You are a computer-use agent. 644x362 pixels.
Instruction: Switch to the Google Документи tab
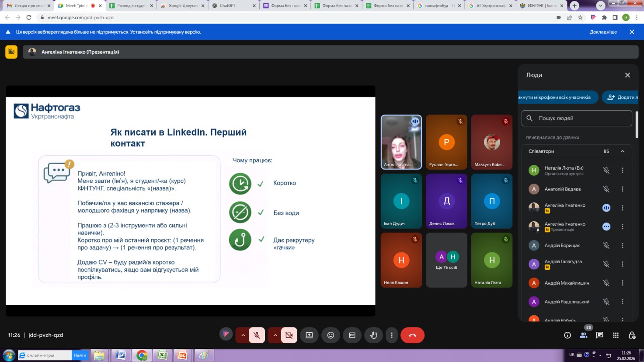point(181,6)
